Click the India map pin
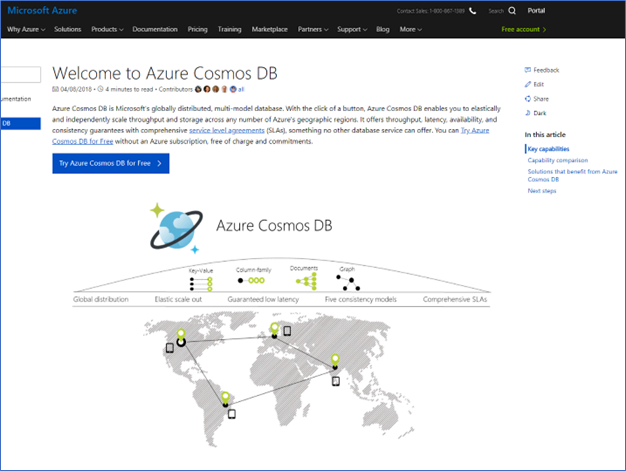The height and width of the screenshot is (471, 626). click(335, 362)
